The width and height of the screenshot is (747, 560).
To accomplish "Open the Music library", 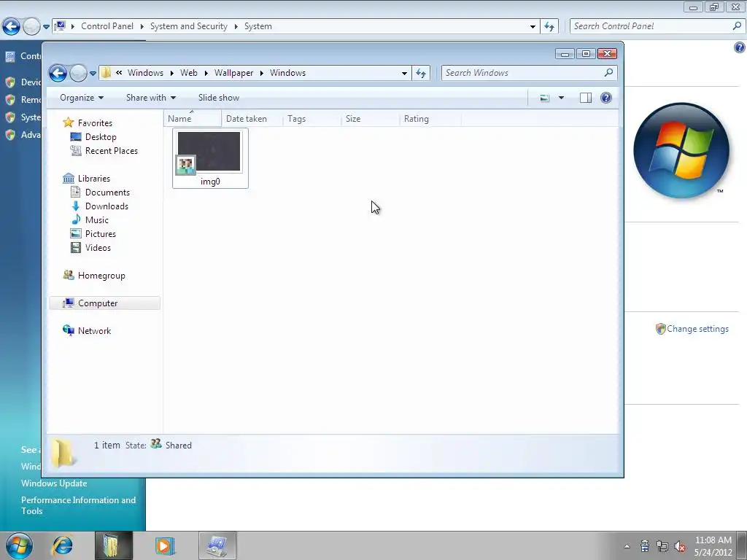I will click(97, 219).
